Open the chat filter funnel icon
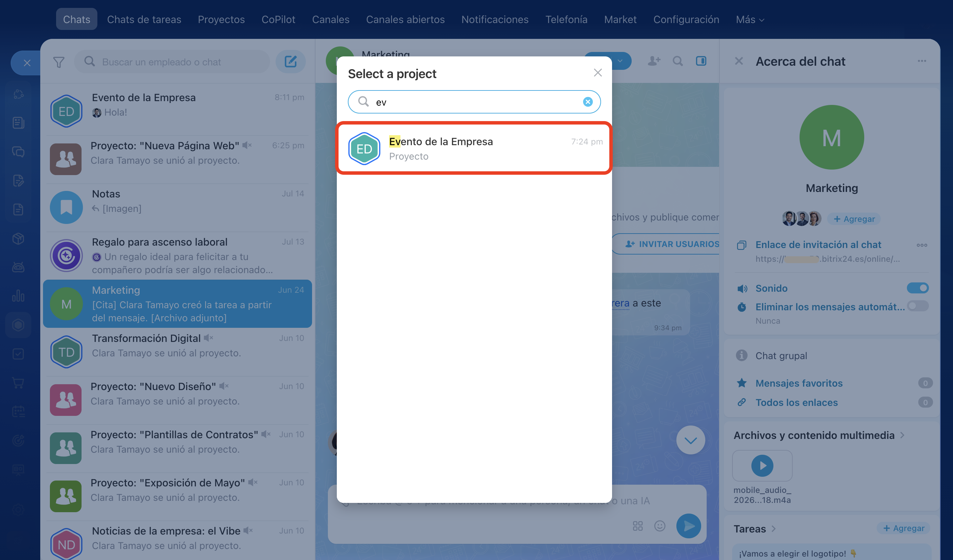 (58, 62)
